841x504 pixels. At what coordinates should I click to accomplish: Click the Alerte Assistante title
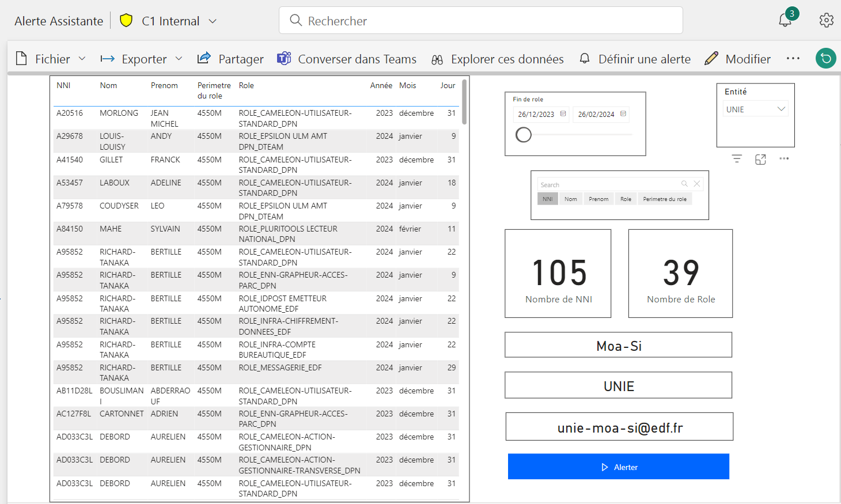[x=59, y=21]
